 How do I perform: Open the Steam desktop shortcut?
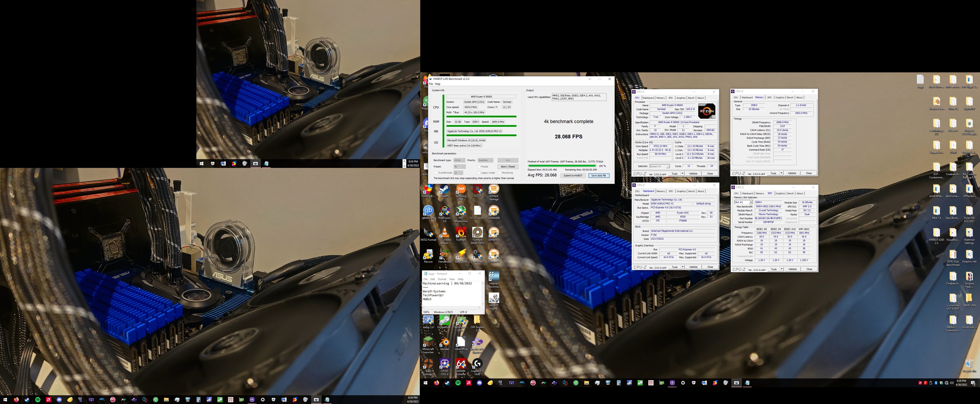pos(444,191)
